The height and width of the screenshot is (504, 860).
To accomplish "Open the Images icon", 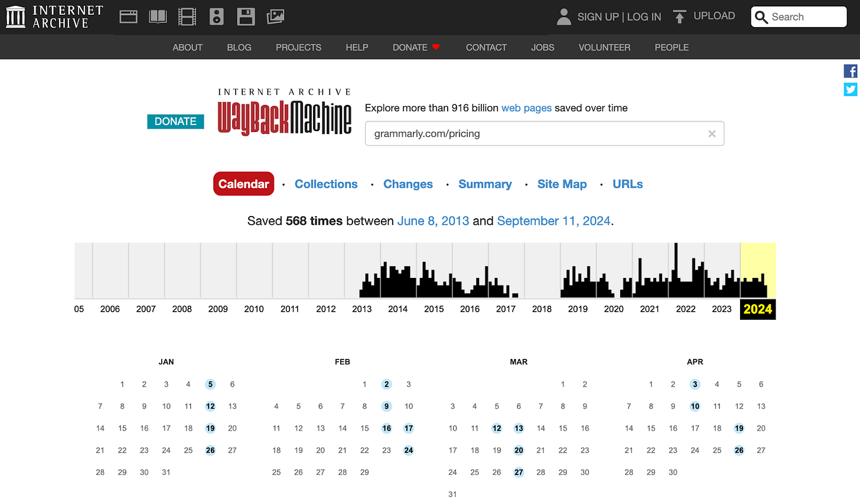I will point(275,17).
